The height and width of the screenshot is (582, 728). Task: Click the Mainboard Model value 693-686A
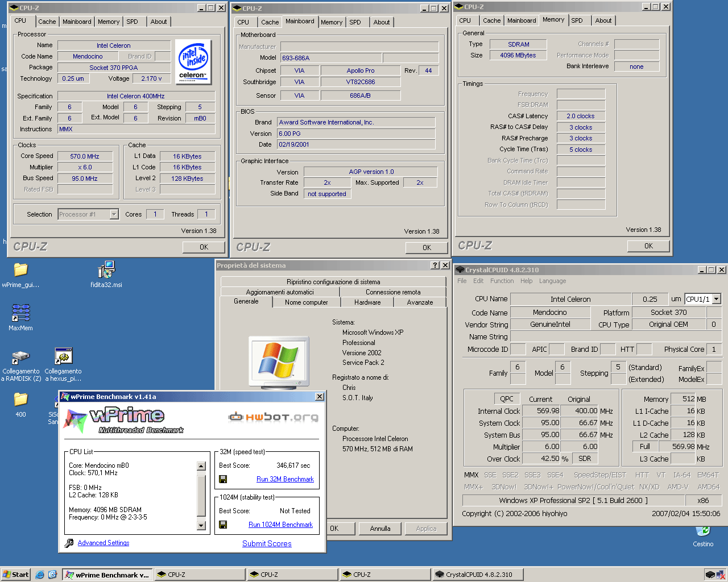[331, 58]
